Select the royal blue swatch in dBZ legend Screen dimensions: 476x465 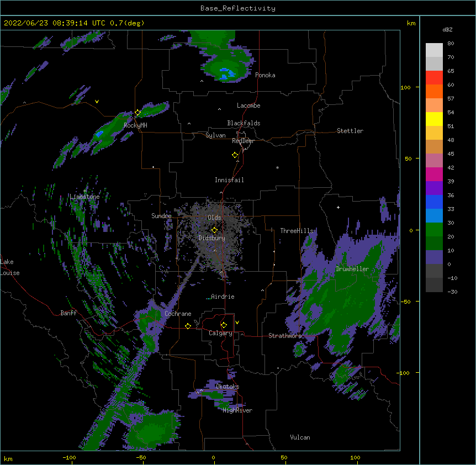click(x=434, y=202)
